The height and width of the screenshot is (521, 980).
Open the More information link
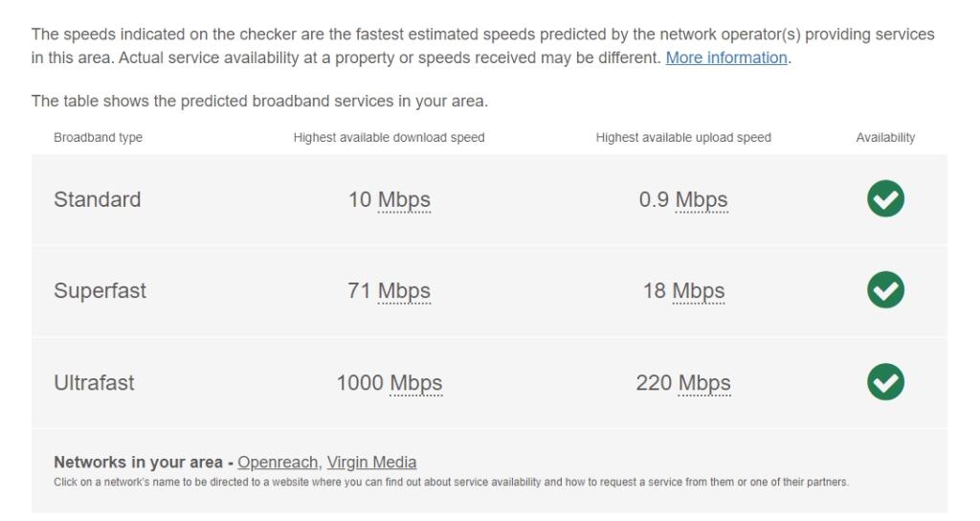coord(726,57)
